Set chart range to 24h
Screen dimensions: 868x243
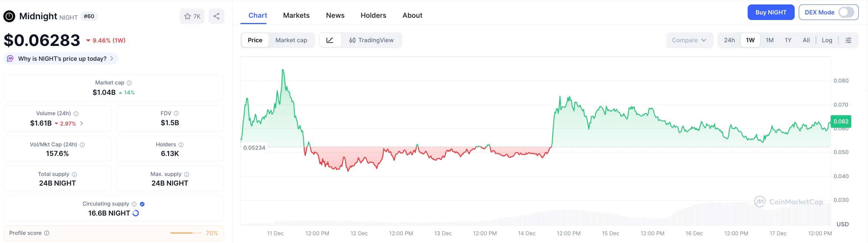[730, 40]
